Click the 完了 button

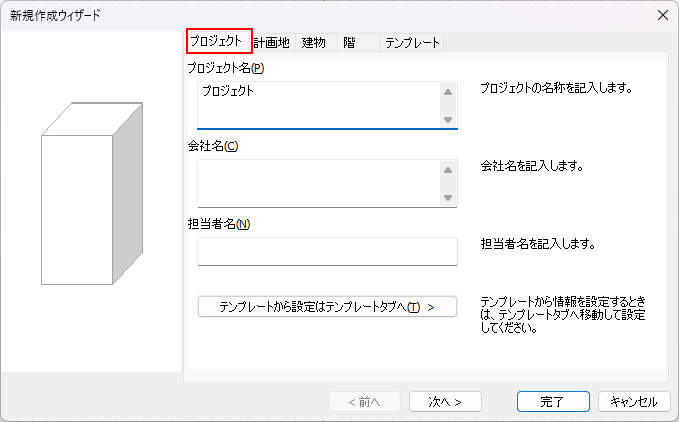point(552,401)
